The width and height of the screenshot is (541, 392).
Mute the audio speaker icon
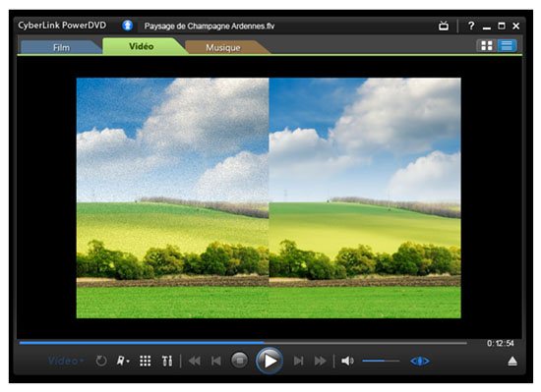coord(347,361)
